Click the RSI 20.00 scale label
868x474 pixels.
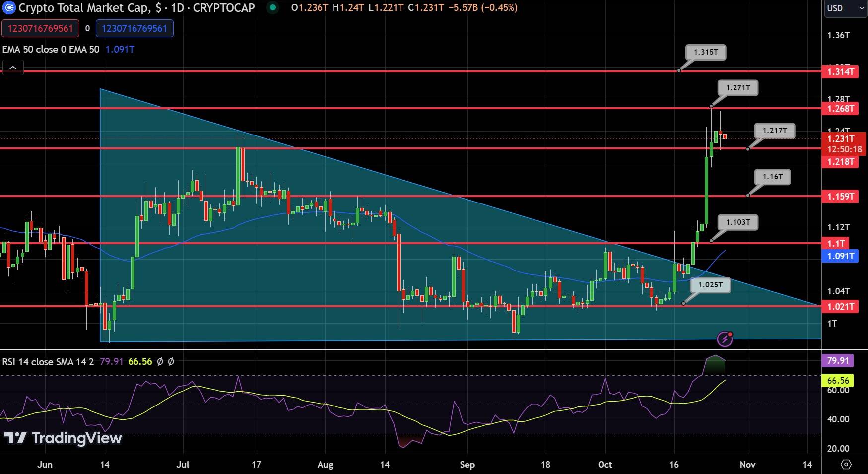839,449
